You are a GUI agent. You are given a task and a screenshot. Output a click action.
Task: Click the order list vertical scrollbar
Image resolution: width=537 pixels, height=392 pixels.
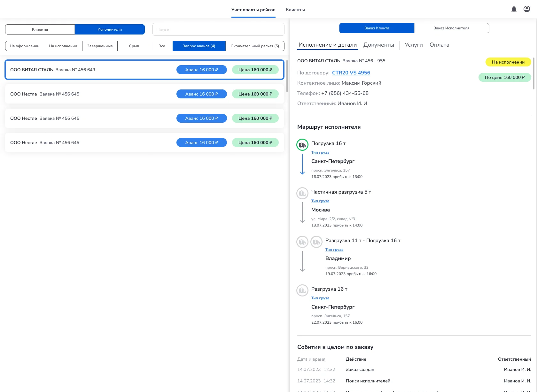(x=287, y=76)
